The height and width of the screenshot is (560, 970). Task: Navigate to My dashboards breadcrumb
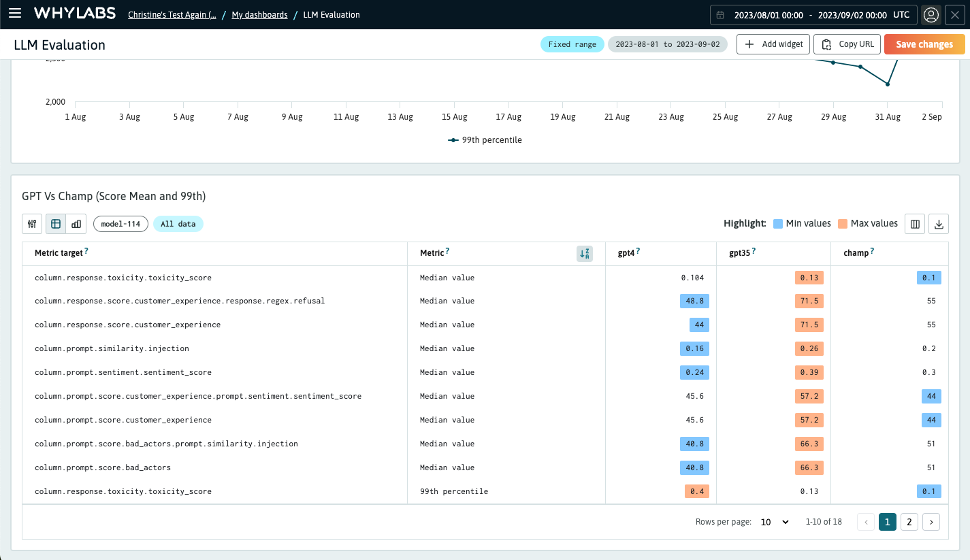click(x=259, y=14)
